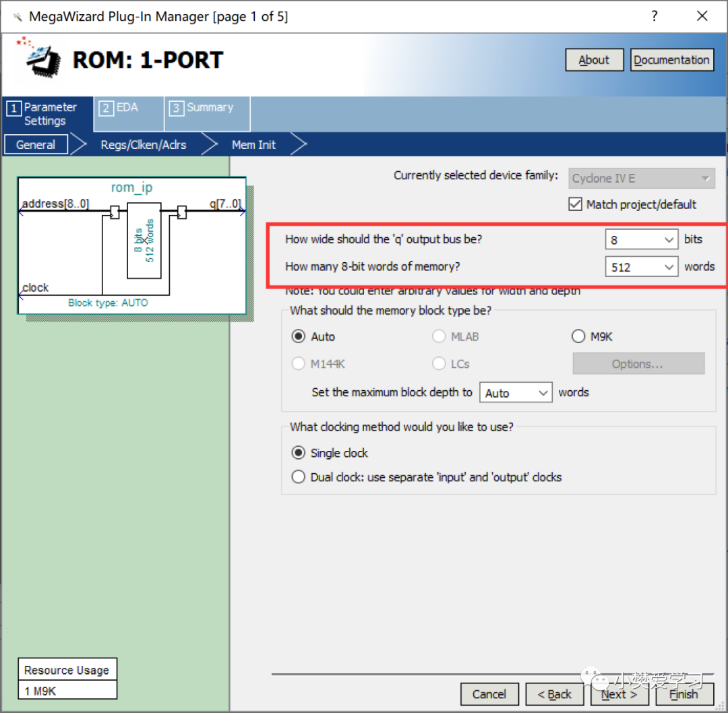Image resolution: width=728 pixels, height=713 pixels.
Task: Click the 8 bits 512 words memory block
Action: [x=144, y=241]
